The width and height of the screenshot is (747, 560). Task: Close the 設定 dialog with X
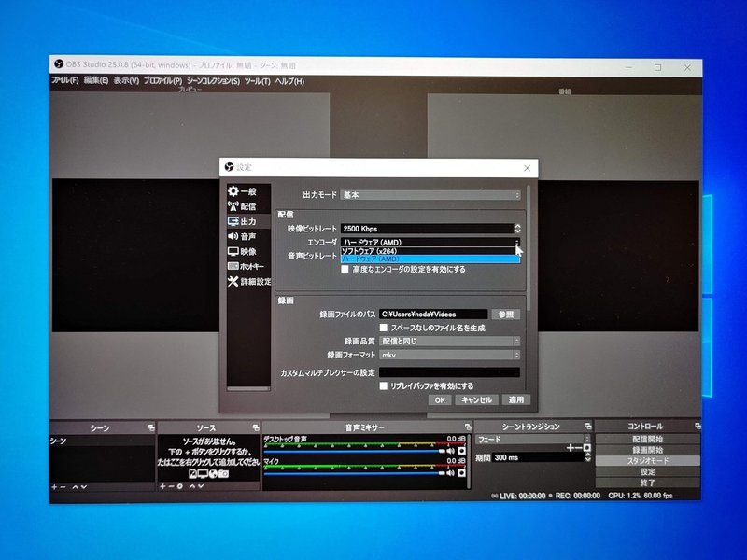[527, 168]
